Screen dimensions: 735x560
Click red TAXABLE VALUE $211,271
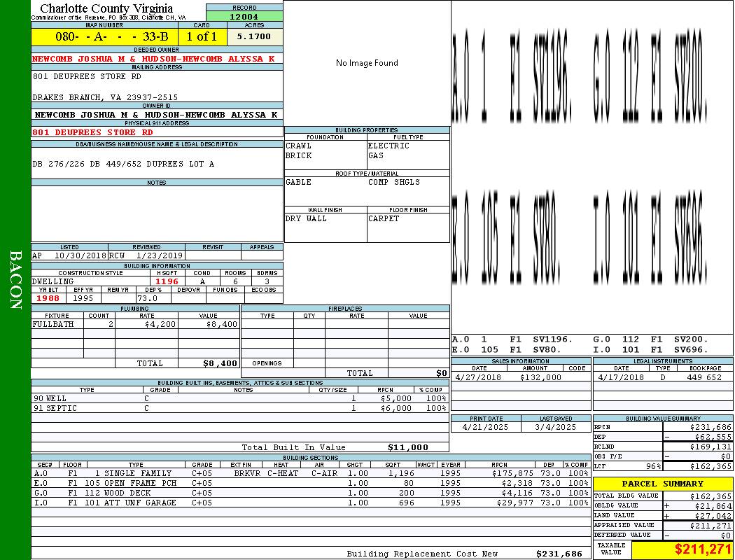pyautogui.click(x=703, y=549)
